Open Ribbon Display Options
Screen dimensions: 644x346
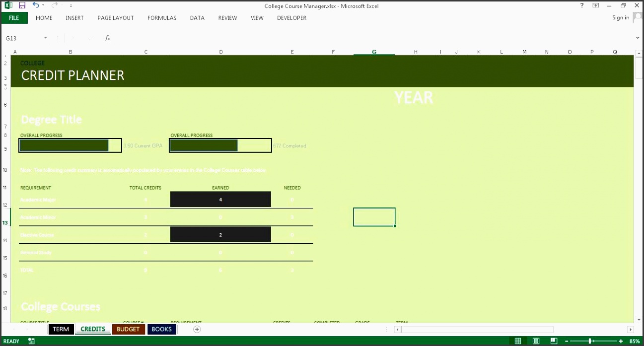pos(595,5)
